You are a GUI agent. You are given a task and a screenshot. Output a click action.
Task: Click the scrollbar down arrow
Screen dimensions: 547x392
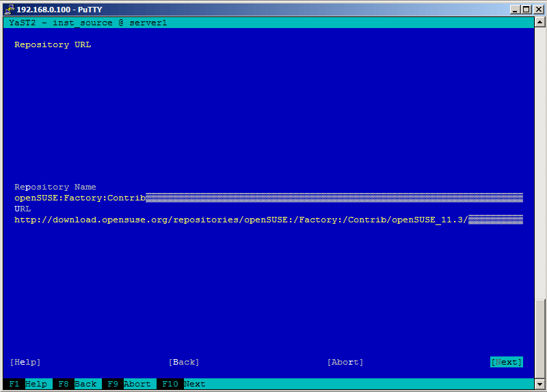pyautogui.click(x=539, y=384)
